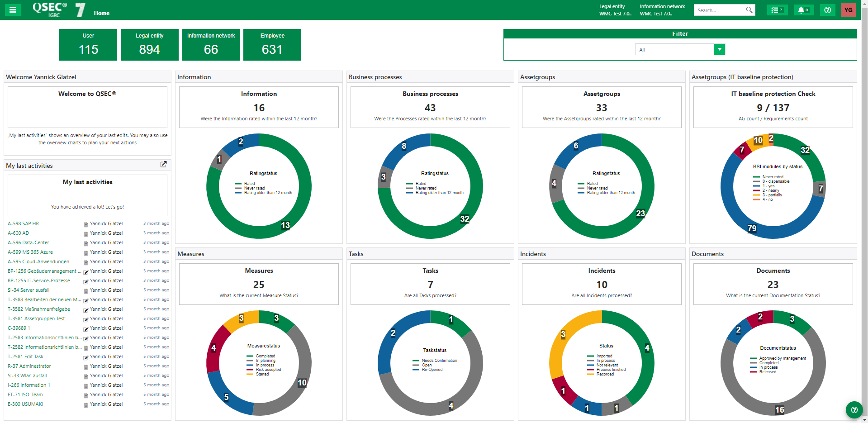Open the T-3581 Assetgruppen Test link
Viewport: 868px width, 423px height.
point(36,318)
